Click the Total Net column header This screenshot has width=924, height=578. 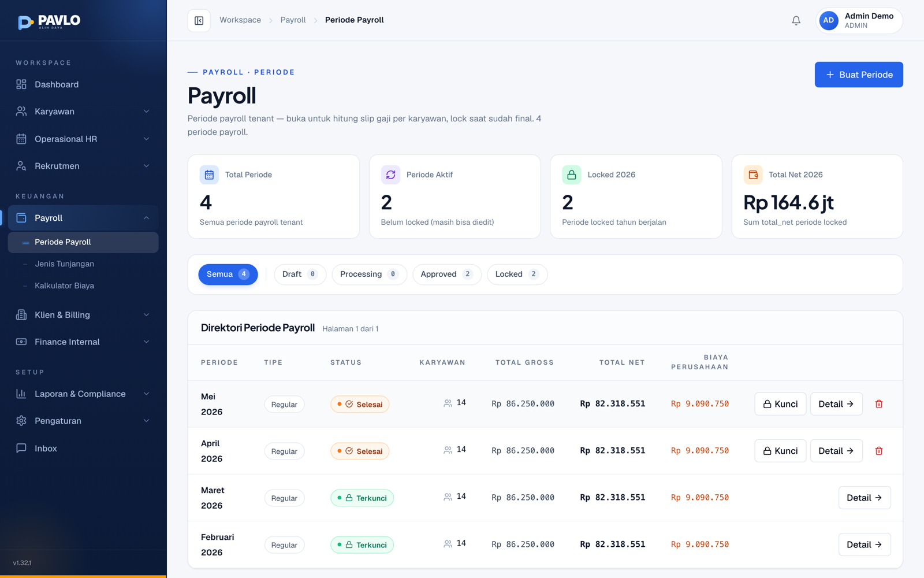(622, 362)
